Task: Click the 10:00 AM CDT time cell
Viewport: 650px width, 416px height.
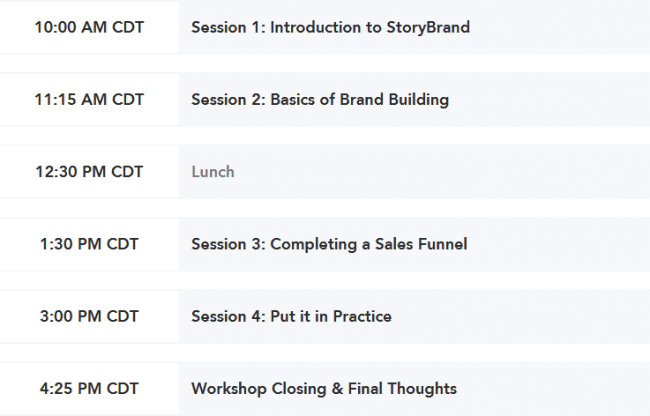Action: (x=89, y=28)
